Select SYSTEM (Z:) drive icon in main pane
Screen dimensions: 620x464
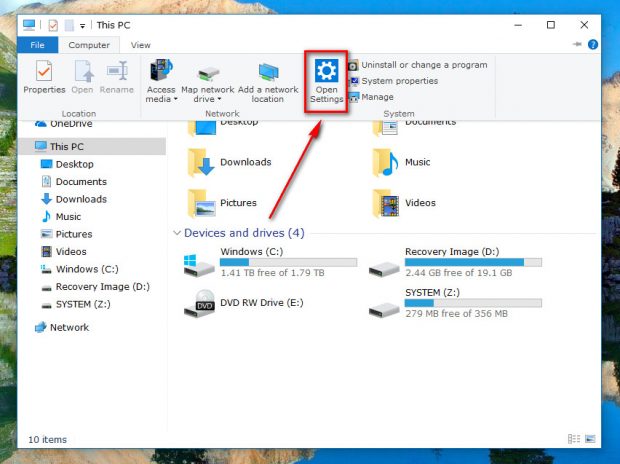[x=384, y=309]
